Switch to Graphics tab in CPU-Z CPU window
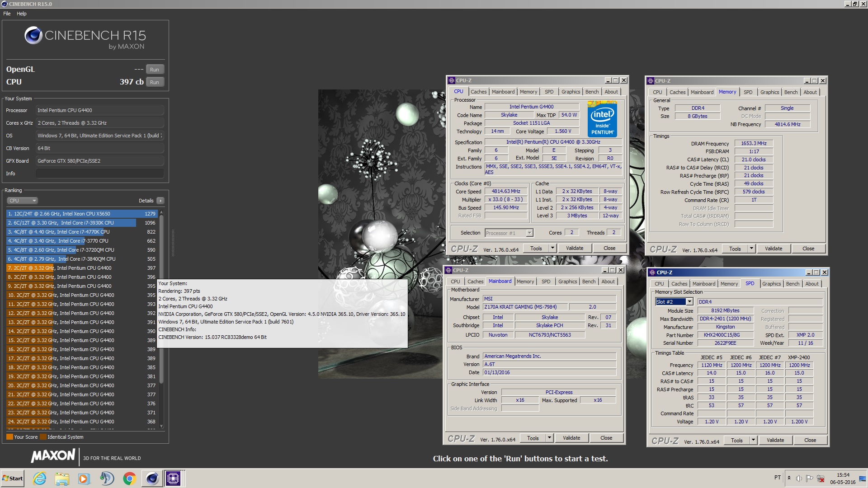 pyautogui.click(x=571, y=92)
